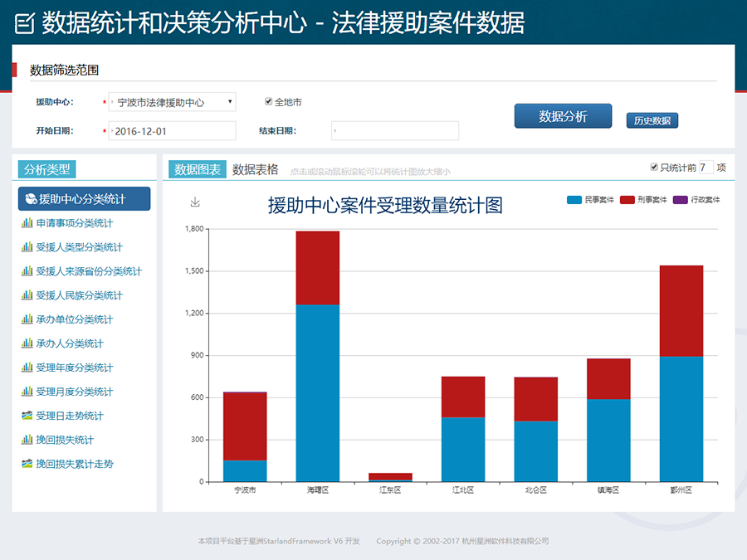The image size is (747, 560).
Task: Open 受理年度分类统计 analysis
Action: click(x=75, y=368)
